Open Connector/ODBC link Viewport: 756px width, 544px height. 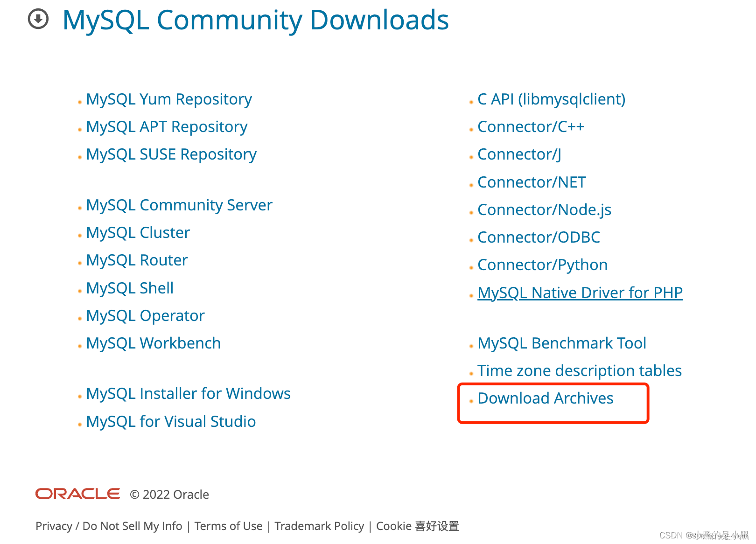(539, 237)
